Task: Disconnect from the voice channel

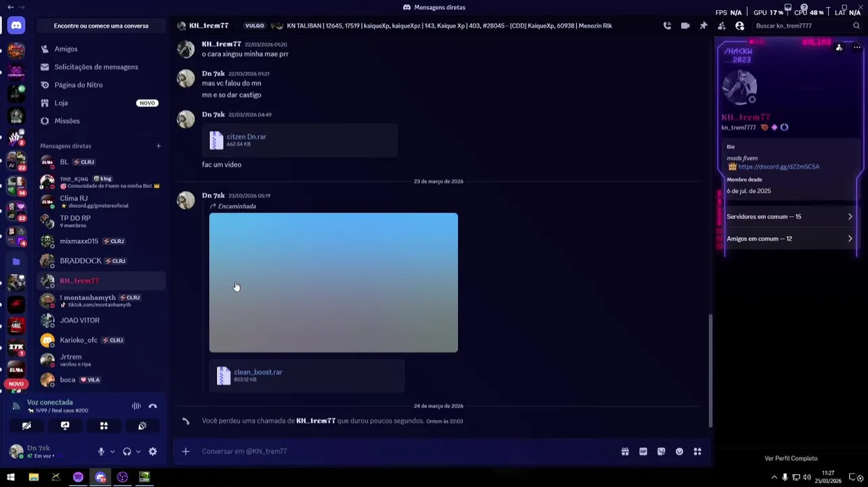Action: tap(153, 406)
